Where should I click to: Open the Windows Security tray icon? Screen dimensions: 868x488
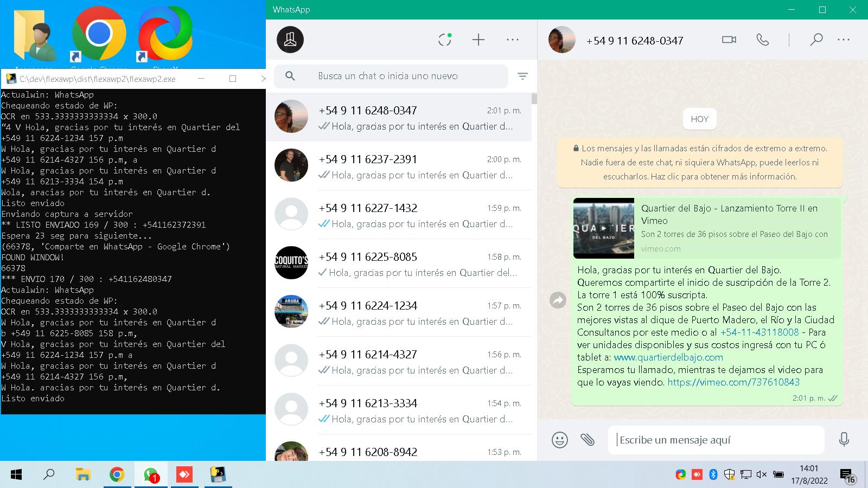[x=730, y=475]
